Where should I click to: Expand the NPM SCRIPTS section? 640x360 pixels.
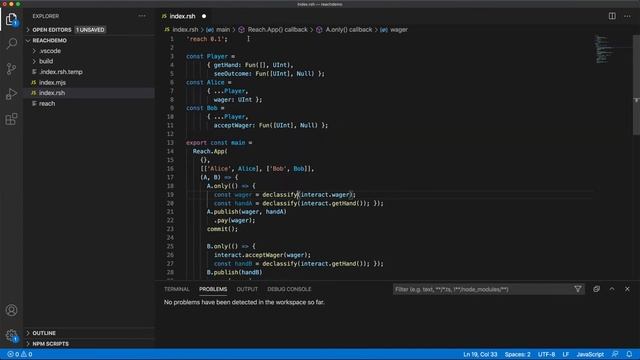pyautogui.click(x=50, y=344)
